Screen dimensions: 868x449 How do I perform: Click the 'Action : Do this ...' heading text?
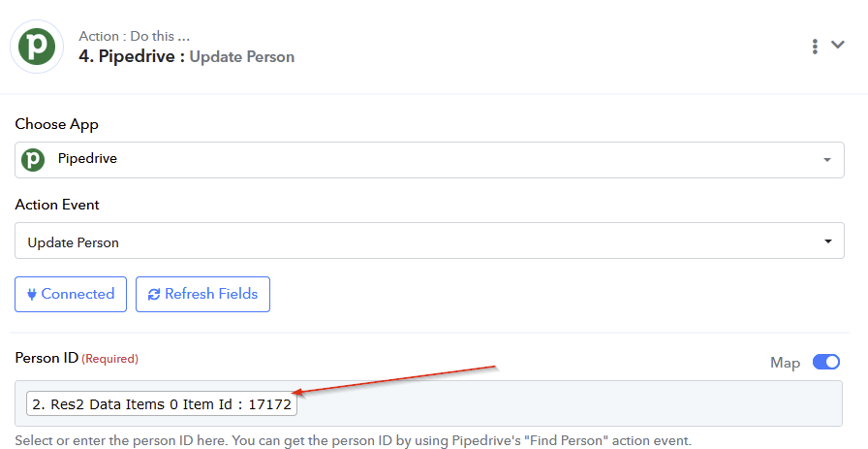(x=135, y=36)
